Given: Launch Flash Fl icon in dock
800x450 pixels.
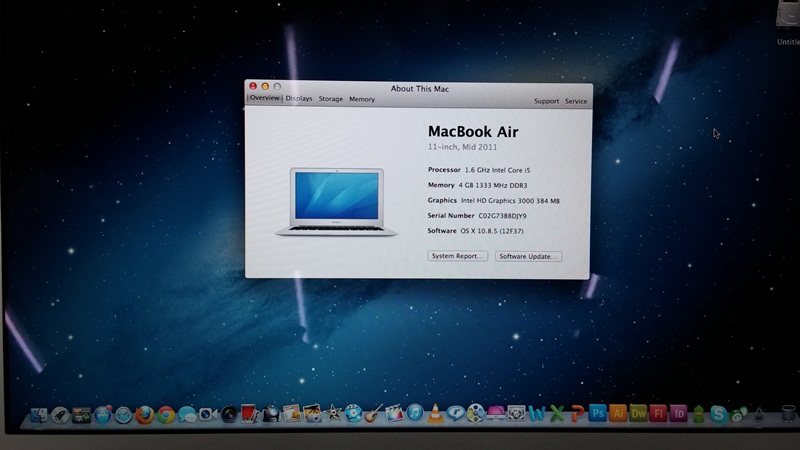Looking at the screenshot, I should [658, 413].
